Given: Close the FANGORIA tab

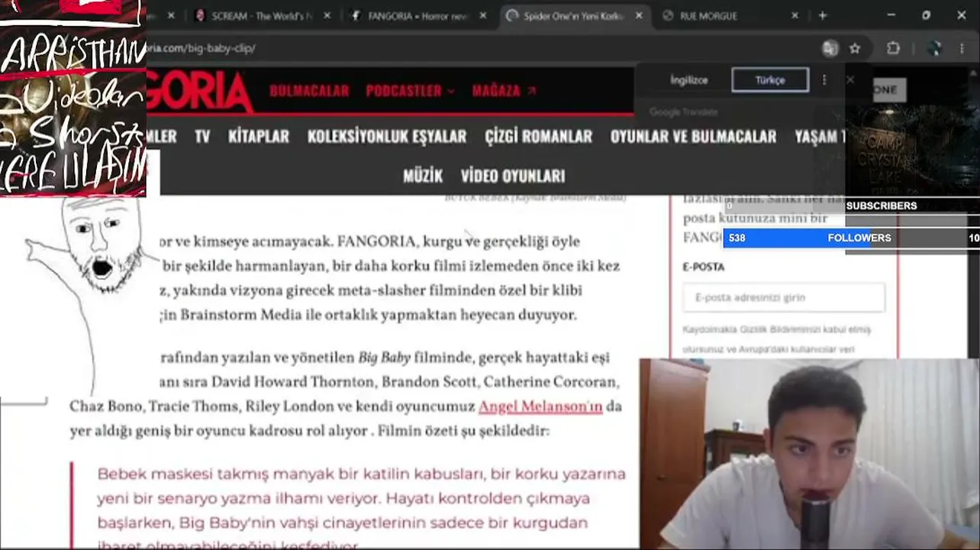Looking at the screenshot, I should 483,15.
